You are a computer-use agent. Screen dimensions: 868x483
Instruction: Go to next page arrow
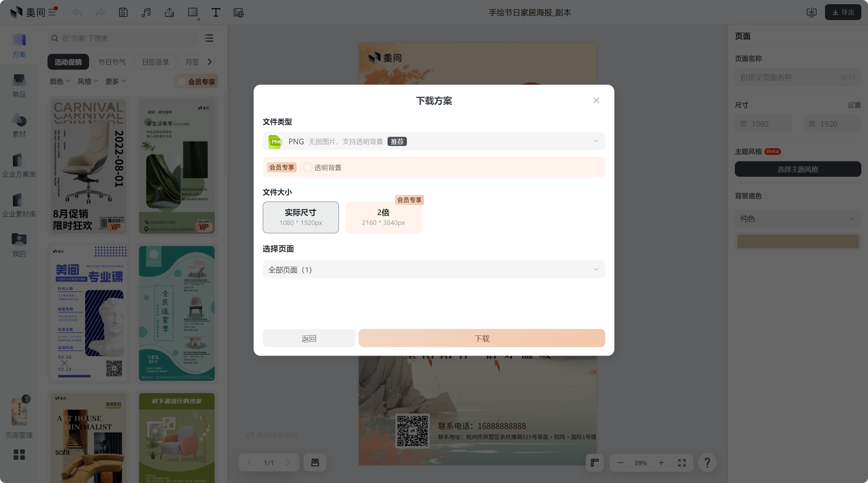pos(288,463)
